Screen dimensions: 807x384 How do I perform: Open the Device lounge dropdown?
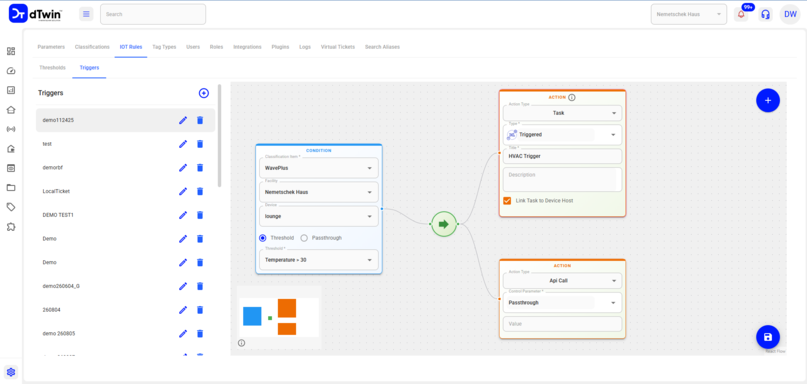point(318,216)
